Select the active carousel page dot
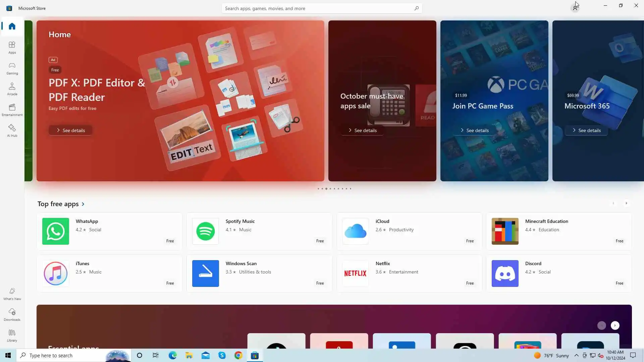Viewport: 644px width, 362px height. click(326, 189)
